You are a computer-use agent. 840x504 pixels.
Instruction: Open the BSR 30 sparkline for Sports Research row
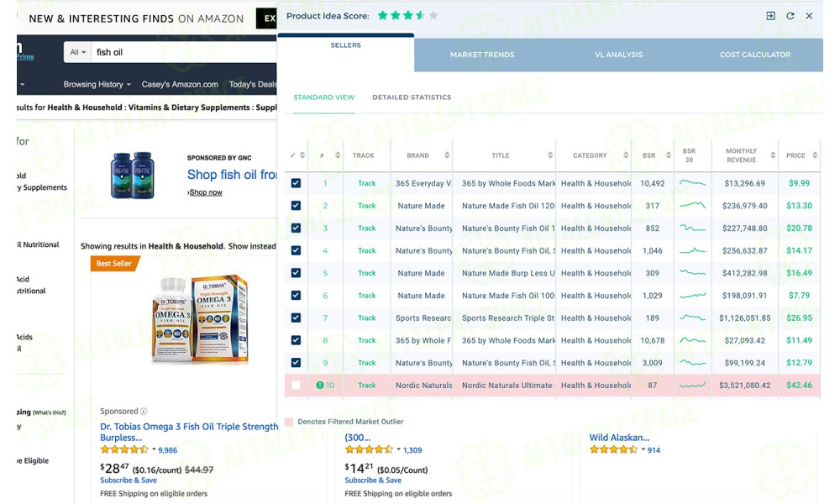[692, 318]
